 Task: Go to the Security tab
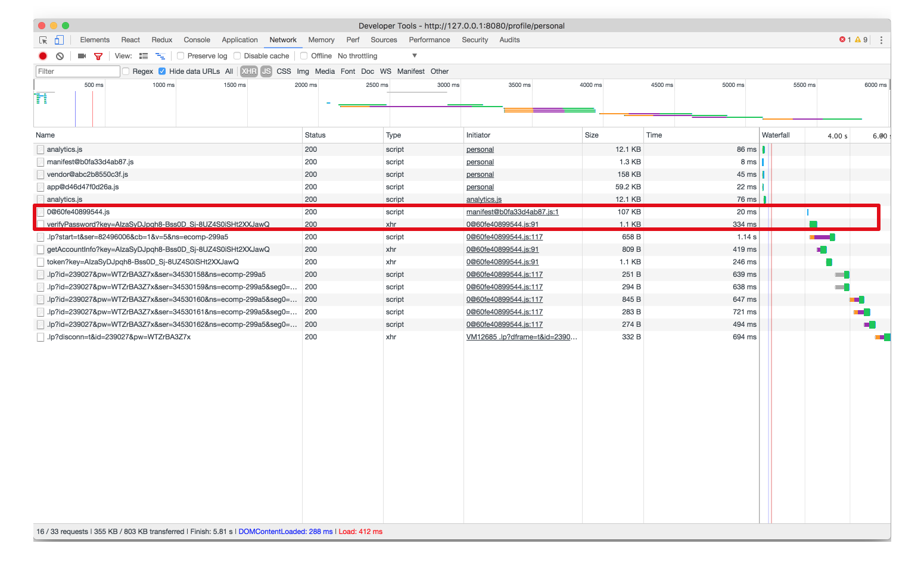coord(475,40)
